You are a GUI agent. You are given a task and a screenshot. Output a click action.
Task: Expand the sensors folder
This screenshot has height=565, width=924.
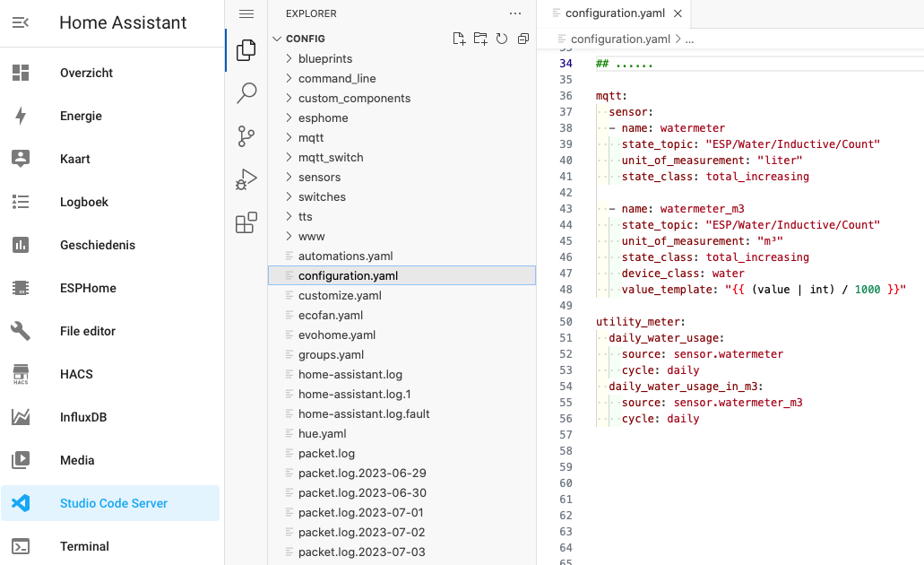point(289,177)
